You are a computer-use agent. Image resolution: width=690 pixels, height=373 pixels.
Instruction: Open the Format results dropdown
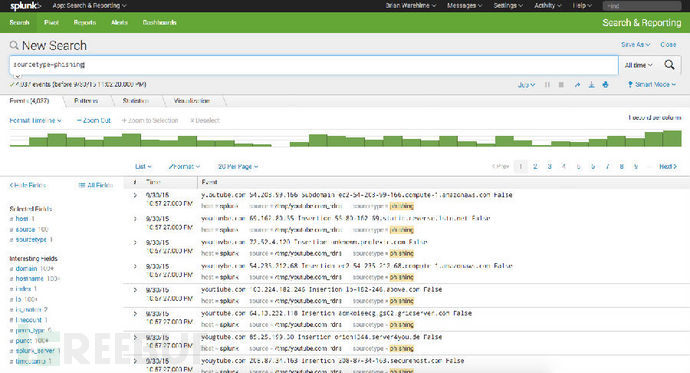coord(184,167)
